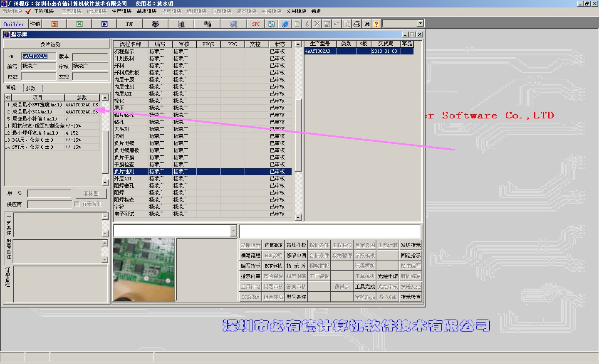The height and width of the screenshot is (364, 599).
Task: Open the 生产模块 menu
Action: pos(121,11)
